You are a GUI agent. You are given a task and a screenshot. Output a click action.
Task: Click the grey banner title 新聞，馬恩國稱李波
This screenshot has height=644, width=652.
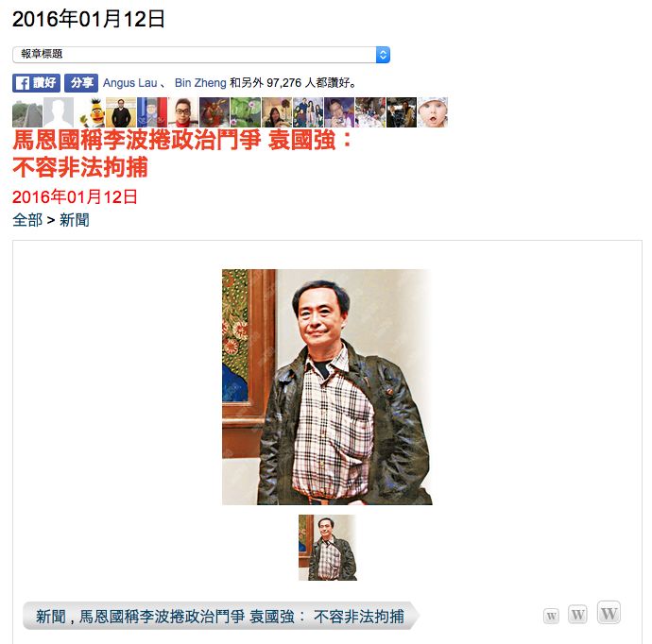click(x=220, y=617)
